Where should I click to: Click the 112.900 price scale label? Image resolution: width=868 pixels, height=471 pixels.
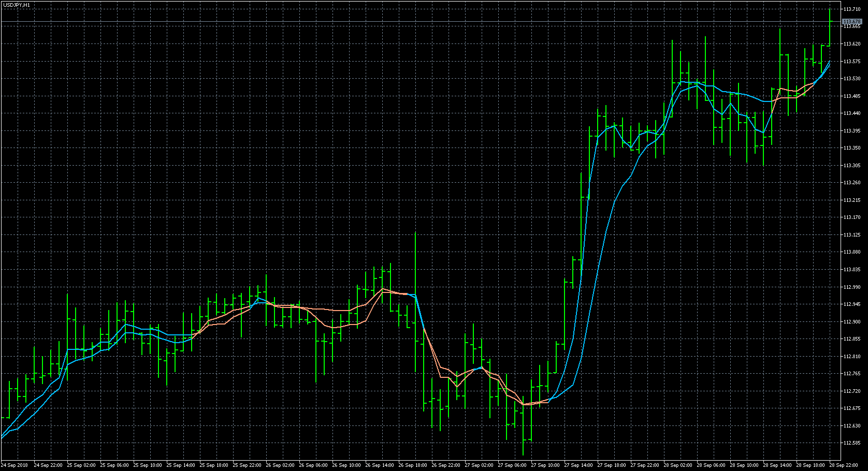[x=852, y=322]
